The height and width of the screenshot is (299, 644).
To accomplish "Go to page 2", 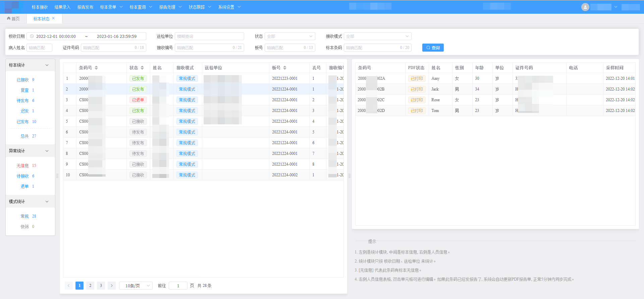I will (90, 286).
